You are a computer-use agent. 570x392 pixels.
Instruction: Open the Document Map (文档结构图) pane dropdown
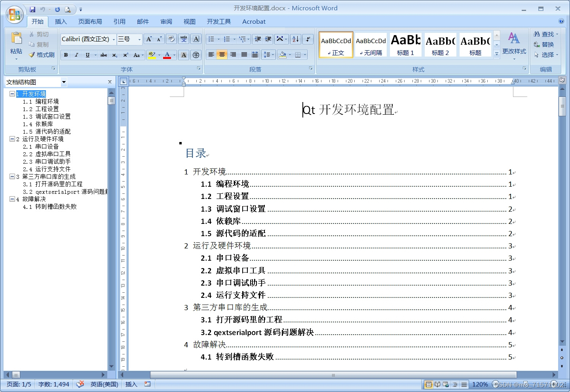pos(64,82)
